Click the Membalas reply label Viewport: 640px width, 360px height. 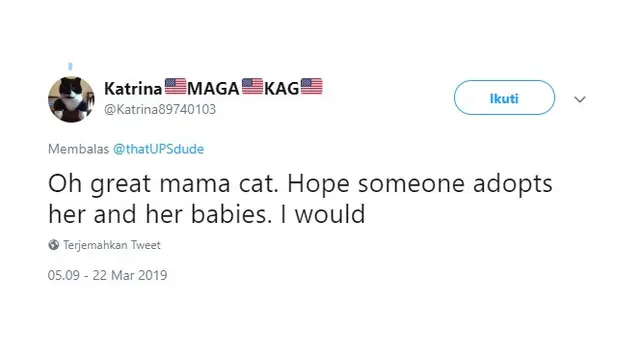click(78, 149)
